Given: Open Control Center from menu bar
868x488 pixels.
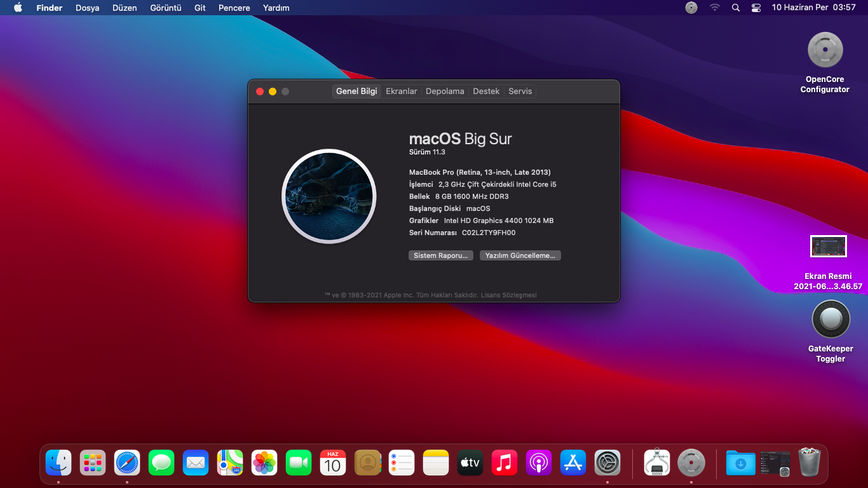Looking at the screenshot, I should pyautogui.click(x=756, y=8).
